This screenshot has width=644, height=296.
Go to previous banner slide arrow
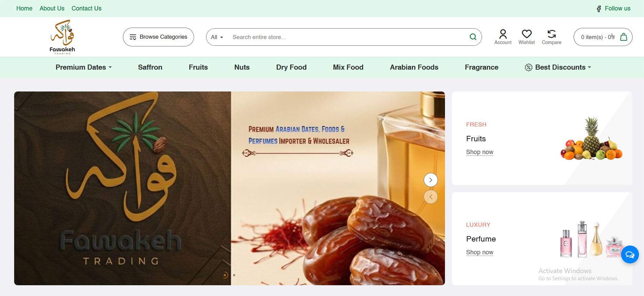pos(430,197)
